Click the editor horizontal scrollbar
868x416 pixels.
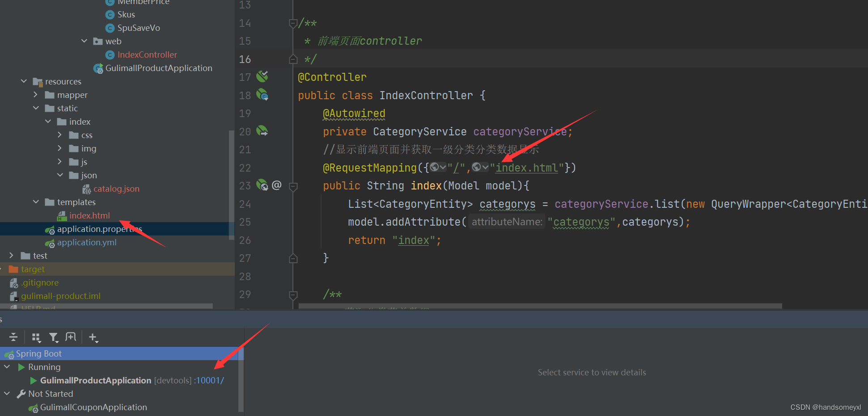tap(540, 306)
